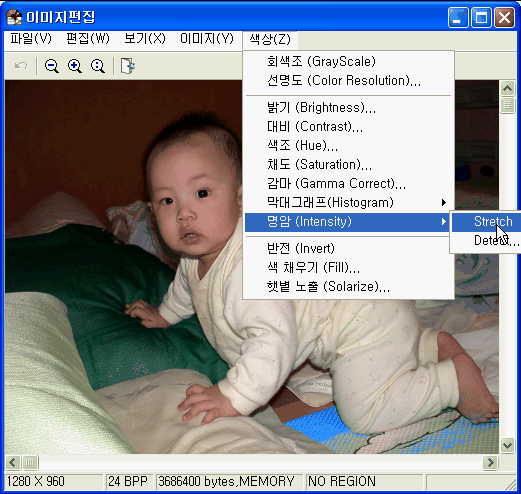Open the 보기(X) menu
Screen dimensions: 521x494
145,39
